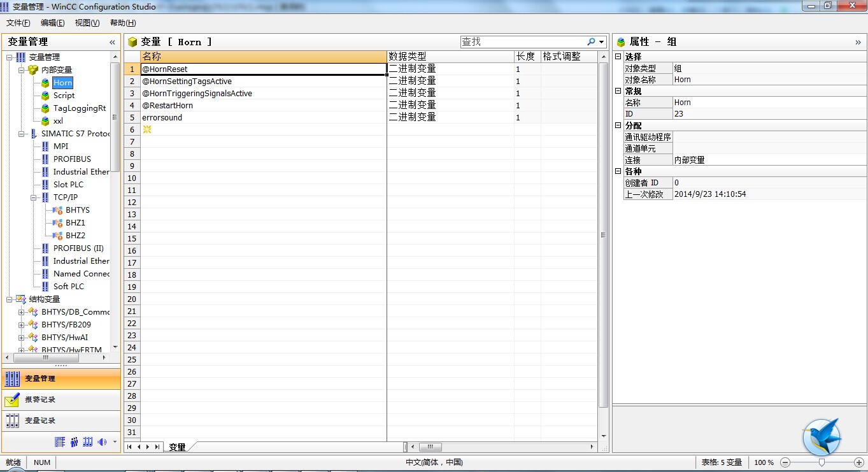
Task: Click the cube icon beside 属性 - 组 title
Action: 621,42
